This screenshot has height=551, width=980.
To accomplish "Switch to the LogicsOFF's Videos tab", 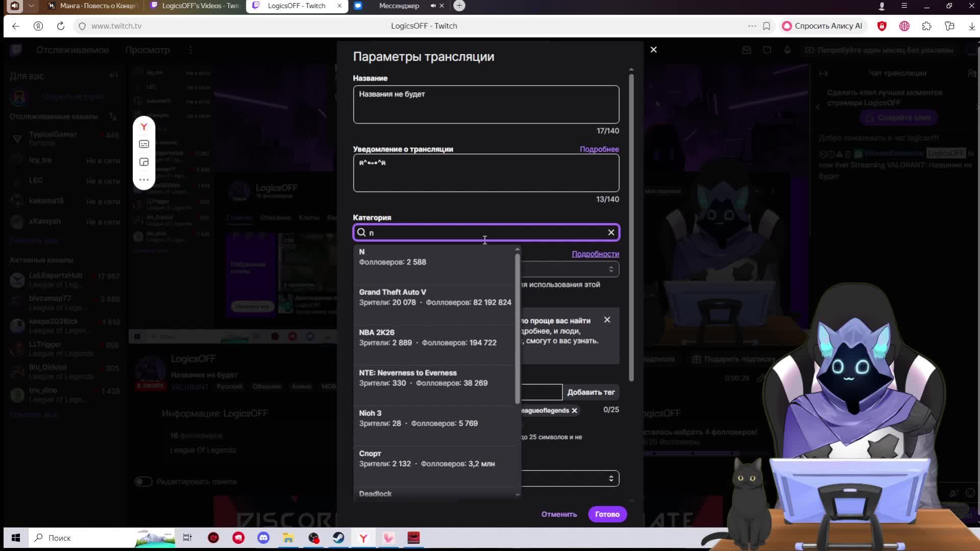I will [194, 6].
